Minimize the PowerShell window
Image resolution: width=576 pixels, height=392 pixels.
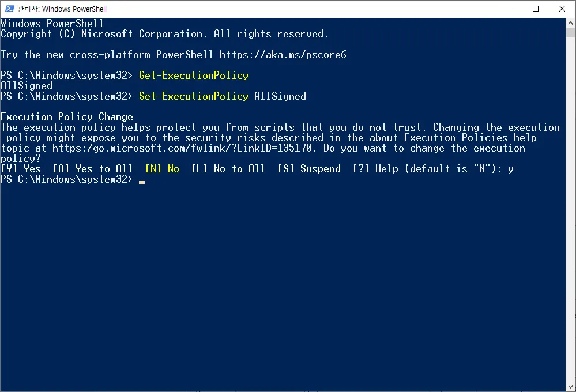[509, 9]
